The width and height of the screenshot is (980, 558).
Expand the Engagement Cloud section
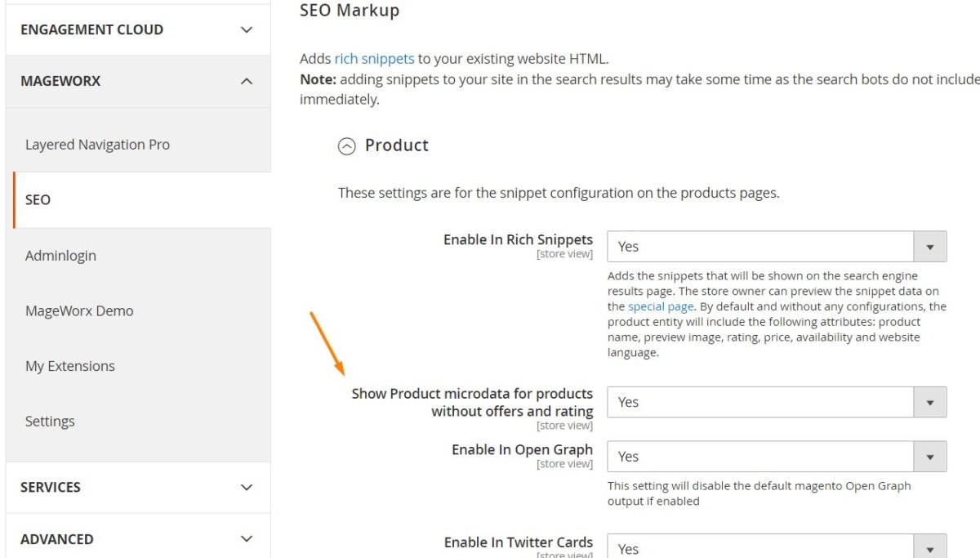pos(137,29)
